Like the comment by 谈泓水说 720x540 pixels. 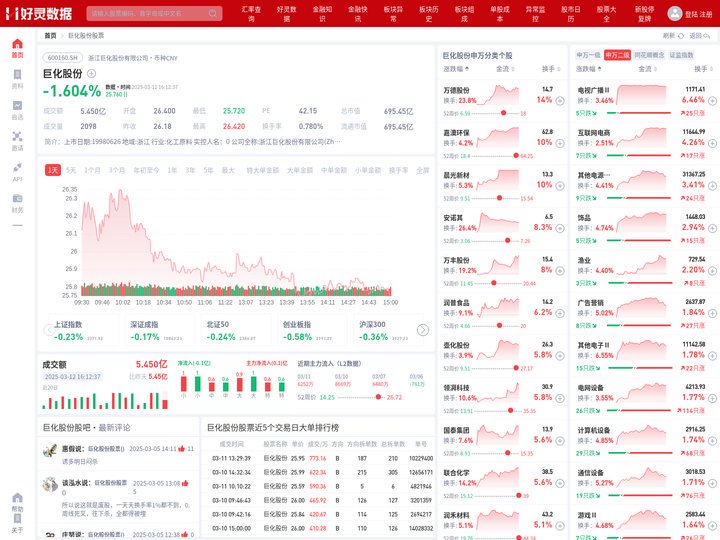pos(185,483)
